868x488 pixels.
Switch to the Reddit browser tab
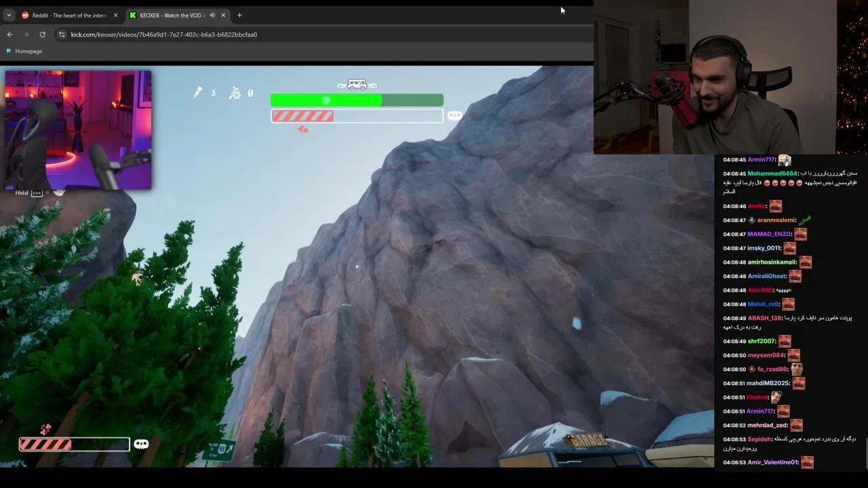(69, 15)
